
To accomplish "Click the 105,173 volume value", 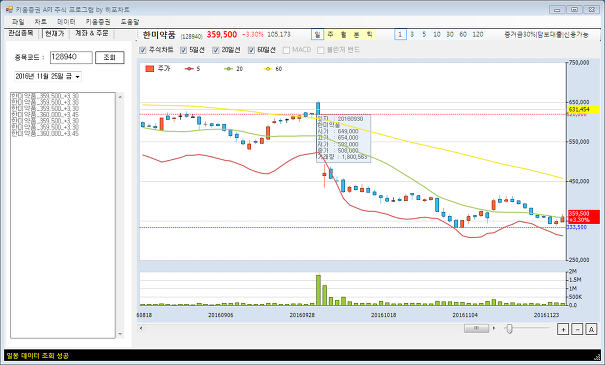I will [x=279, y=35].
